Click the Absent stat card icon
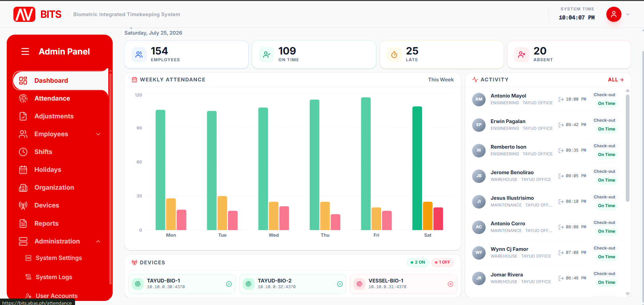 pos(522,54)
